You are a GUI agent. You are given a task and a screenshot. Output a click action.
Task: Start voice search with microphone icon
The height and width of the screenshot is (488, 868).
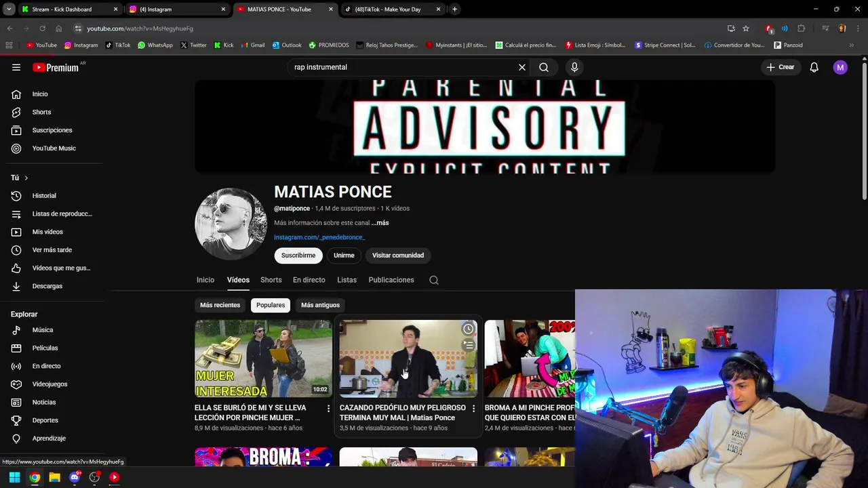tap(574, 67)
